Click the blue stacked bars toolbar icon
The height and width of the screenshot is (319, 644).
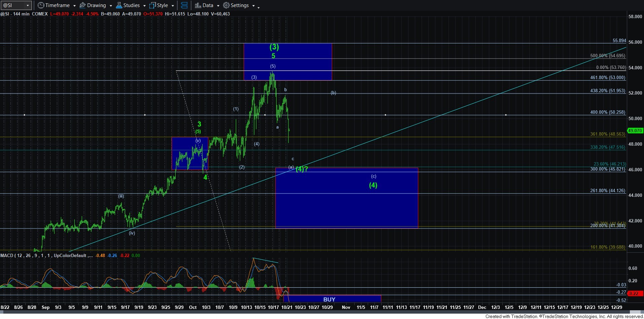click(x=184, y=5)
